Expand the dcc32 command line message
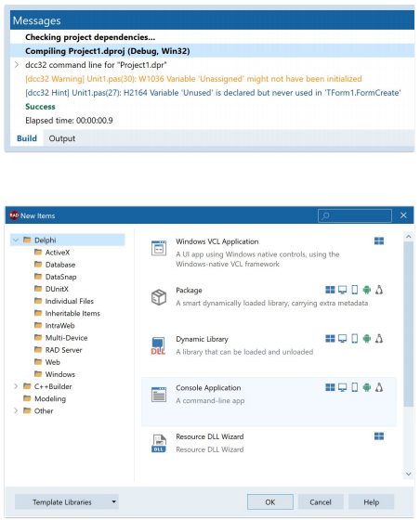 tap(17, 65)
